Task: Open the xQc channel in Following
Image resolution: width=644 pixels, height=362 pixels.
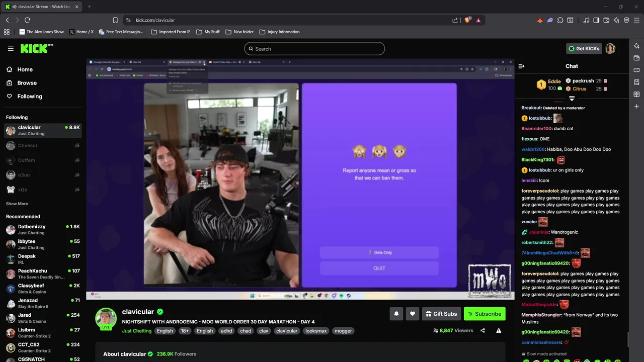Action: [x=43, y=190]
